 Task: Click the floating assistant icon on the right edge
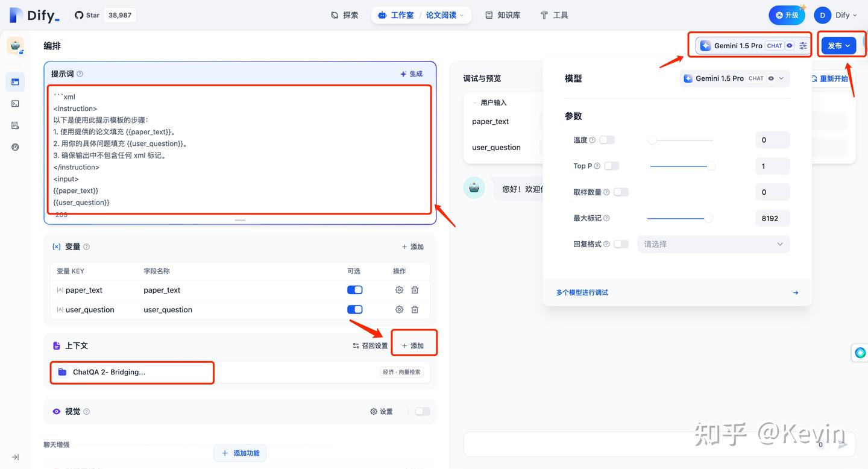pos(860,353)
